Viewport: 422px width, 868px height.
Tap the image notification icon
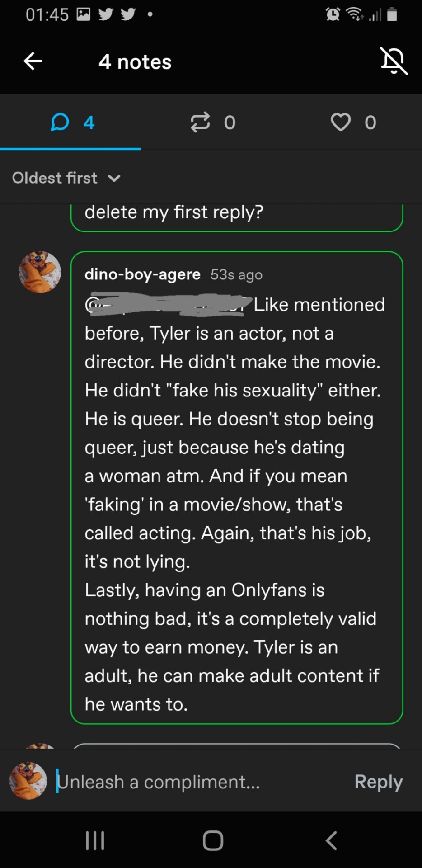(83, 14)
